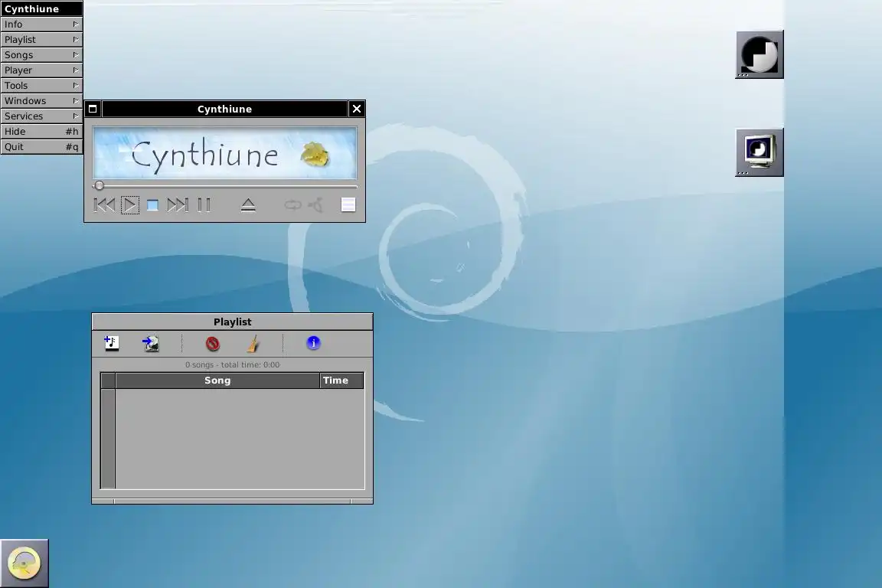Open the Services menu
The width and height of the screenshot is (882, 588).
pos(41,116)
